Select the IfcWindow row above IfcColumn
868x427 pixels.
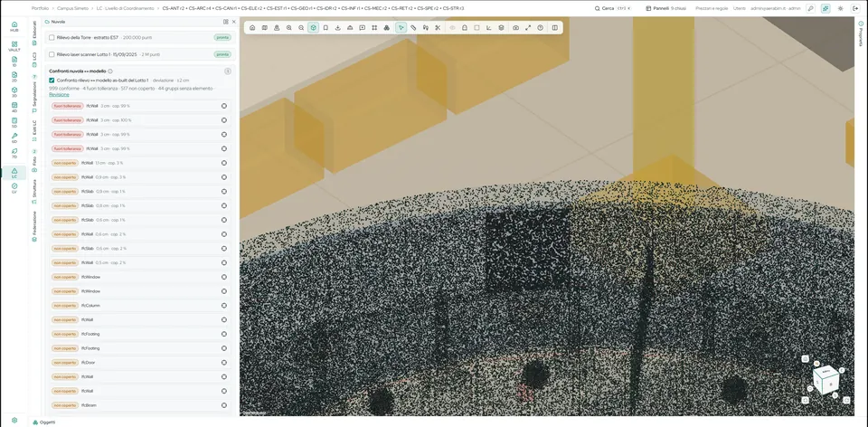point(141,291)
